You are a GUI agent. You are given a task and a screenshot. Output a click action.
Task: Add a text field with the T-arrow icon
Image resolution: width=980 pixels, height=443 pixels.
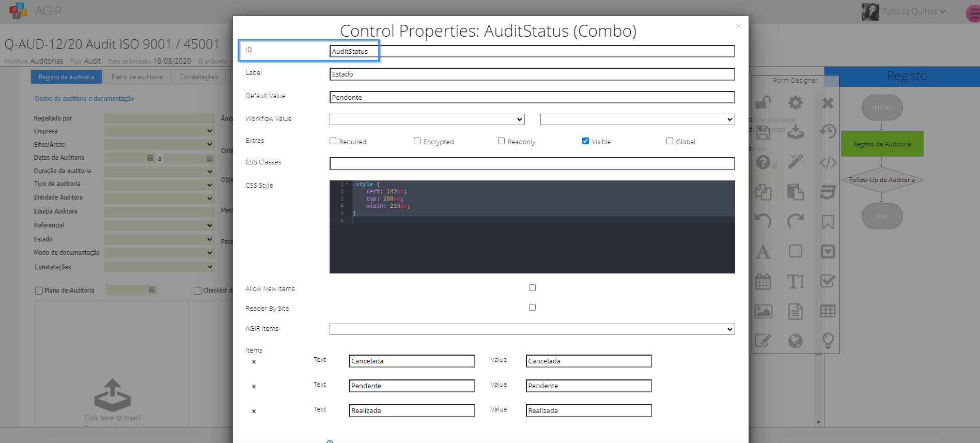click(796, 281)
